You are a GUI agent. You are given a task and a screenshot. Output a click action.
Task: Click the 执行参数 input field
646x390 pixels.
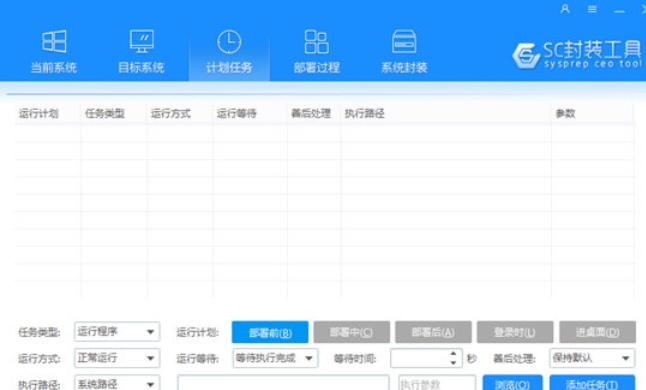pos(437,384)
